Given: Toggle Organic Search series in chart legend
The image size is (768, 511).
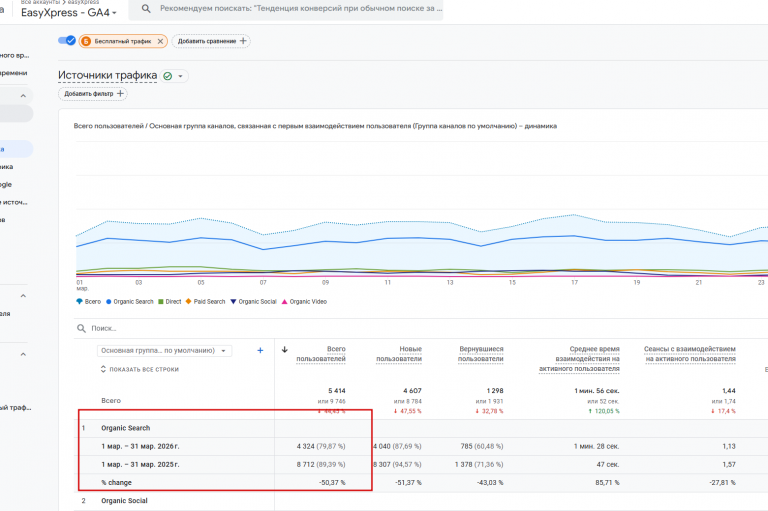Looking at the screenshot, I should click(x=130, y=302).
